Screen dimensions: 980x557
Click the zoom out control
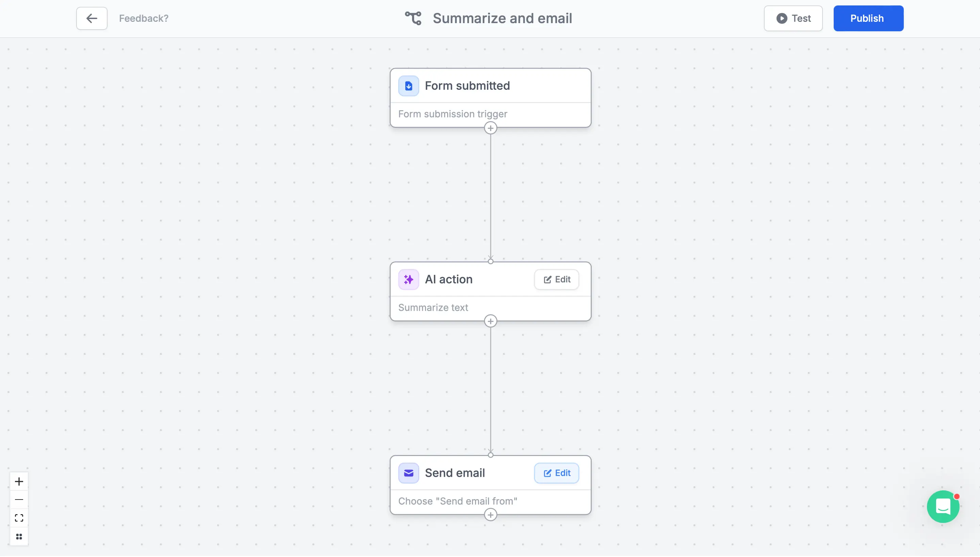coord(19,500)
